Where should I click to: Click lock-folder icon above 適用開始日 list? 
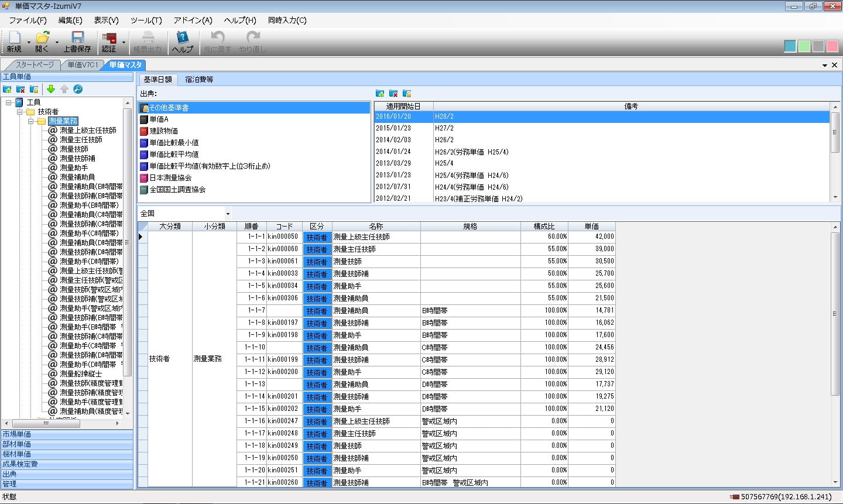coord(407,94)
